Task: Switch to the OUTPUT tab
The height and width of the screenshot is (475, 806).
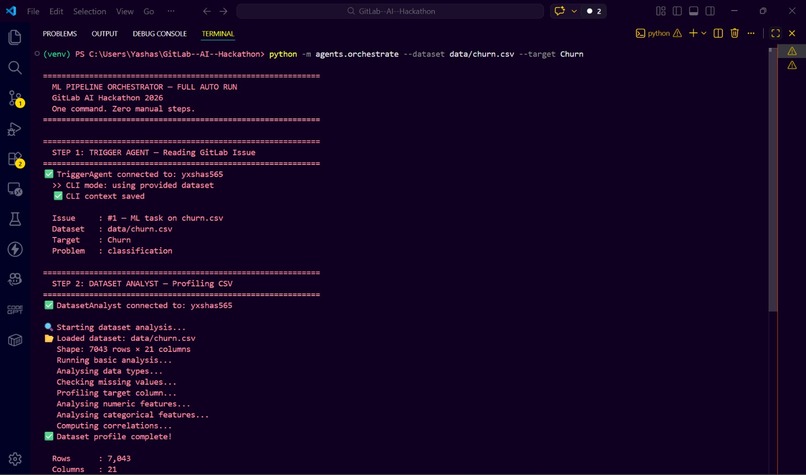Action: [x=104, y=34]
